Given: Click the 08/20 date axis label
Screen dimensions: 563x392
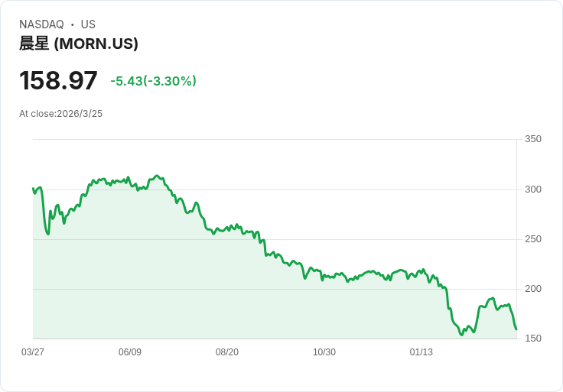Looking at the screenshot, I should coord(227,352).
